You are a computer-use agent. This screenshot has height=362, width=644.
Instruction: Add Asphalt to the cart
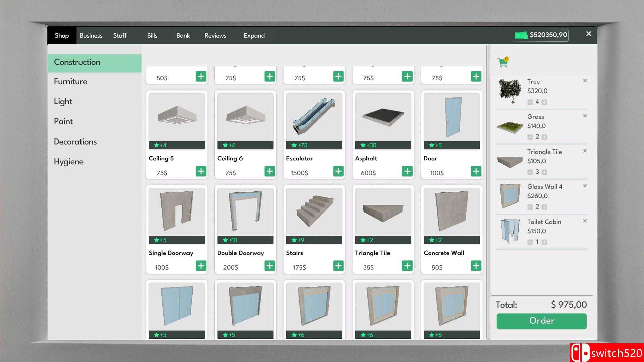pos(407,171)
